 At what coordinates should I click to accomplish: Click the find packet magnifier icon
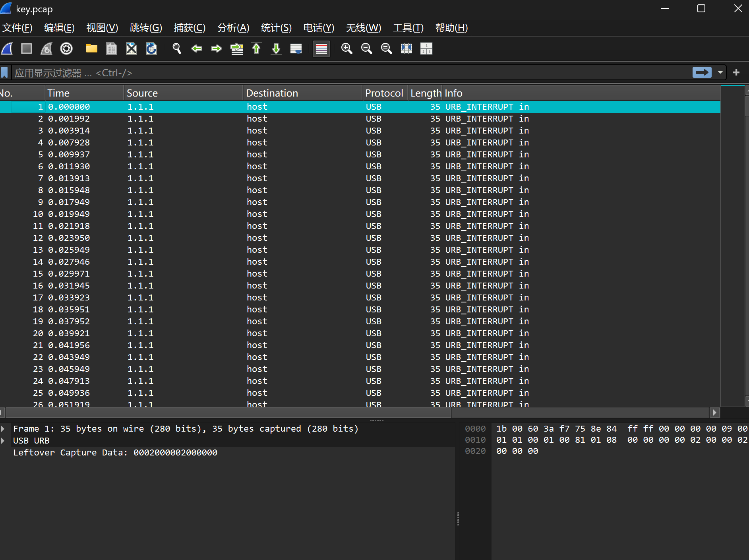coord(177,48)
